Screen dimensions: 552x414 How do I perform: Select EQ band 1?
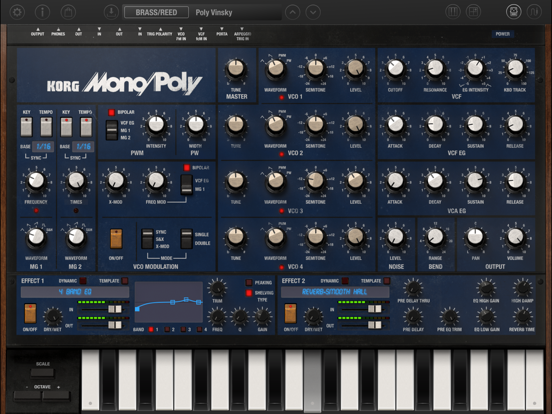pos(151,330)
